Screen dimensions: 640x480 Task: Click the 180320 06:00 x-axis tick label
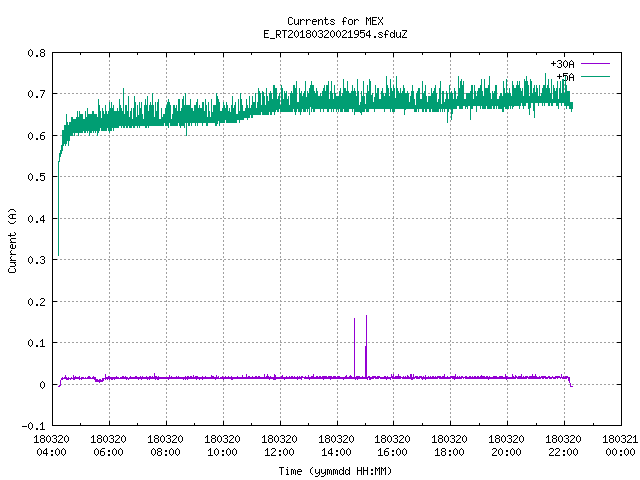click(x=109, y=446)
